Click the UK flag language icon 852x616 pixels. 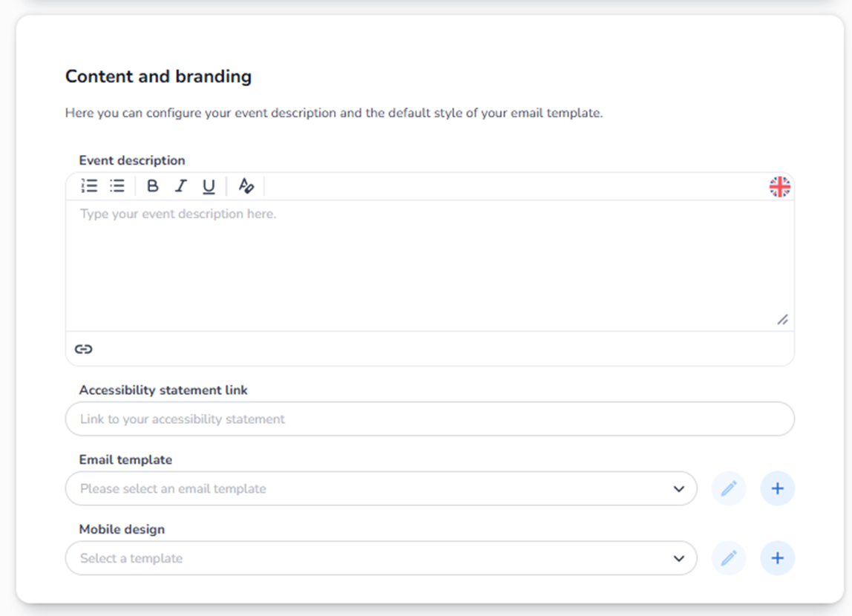[779, 186]
